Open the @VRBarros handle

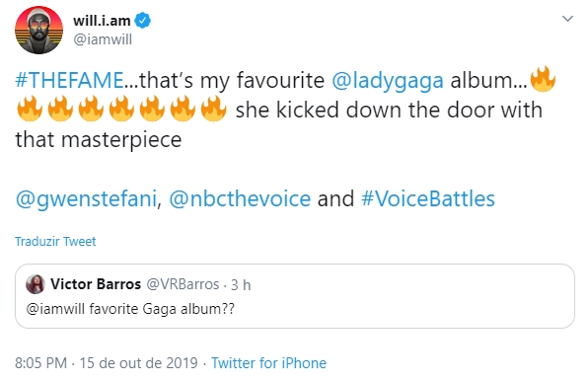tap(183, 284)
